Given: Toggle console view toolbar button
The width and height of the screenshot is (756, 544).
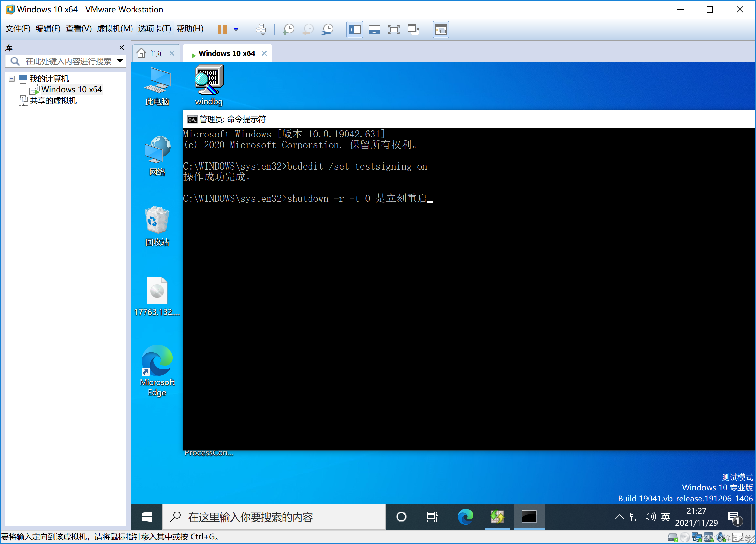Looking at the screenshot, I should point(441,29).
